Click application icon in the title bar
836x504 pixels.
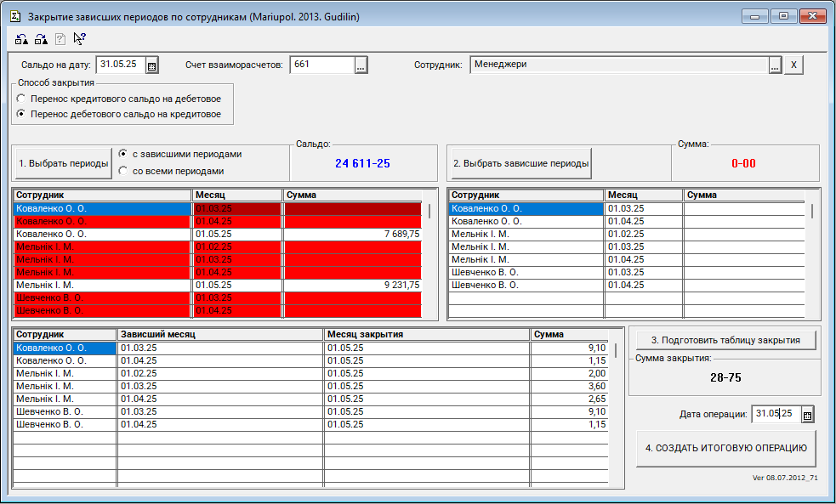[14, 16]
